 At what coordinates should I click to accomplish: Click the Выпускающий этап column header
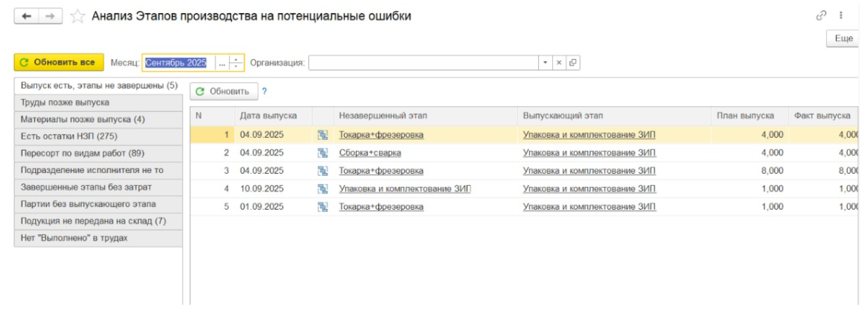pos(614,115)
